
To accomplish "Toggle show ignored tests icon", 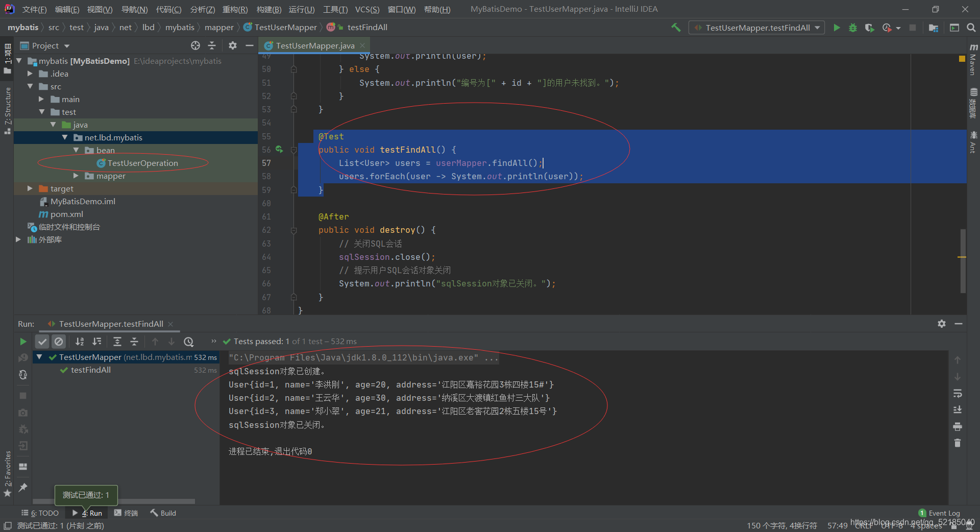I will point(59,342).
